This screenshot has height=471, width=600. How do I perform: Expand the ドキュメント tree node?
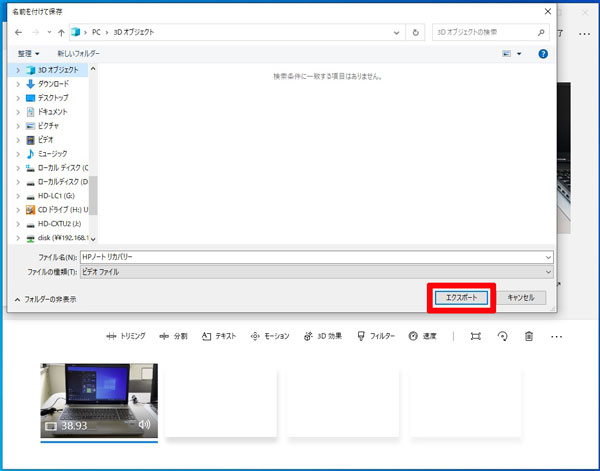18,112
